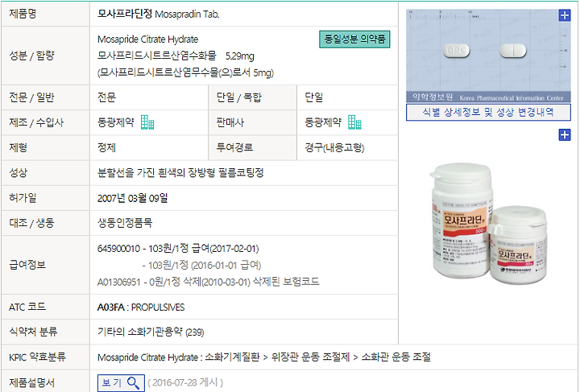Select the pill identification thumbnail image

pos(488,56)
